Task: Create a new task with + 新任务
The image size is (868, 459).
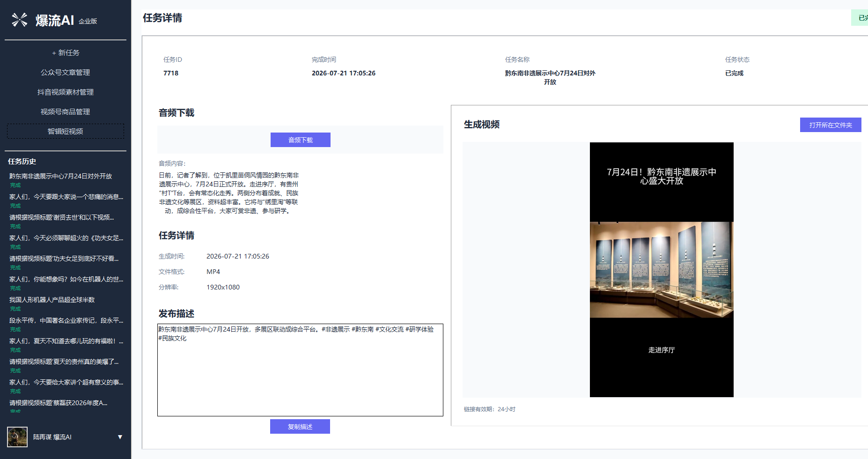Action: 66,53
